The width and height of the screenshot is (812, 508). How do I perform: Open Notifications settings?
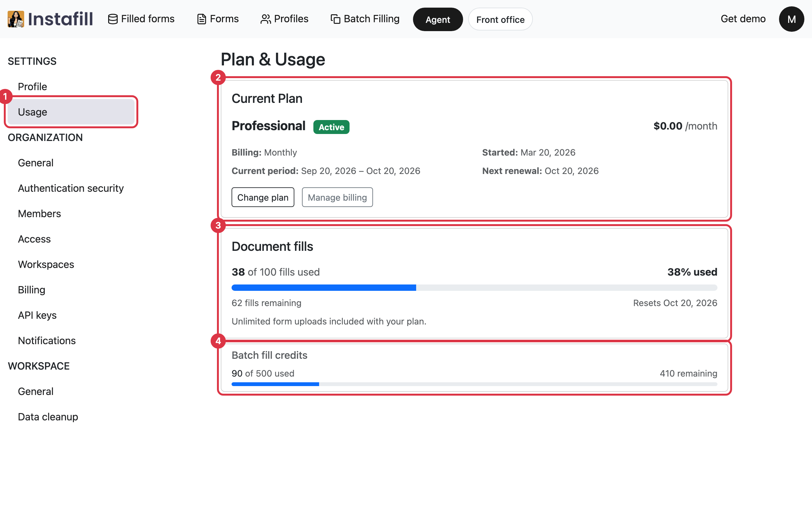(x=71, y=340)
